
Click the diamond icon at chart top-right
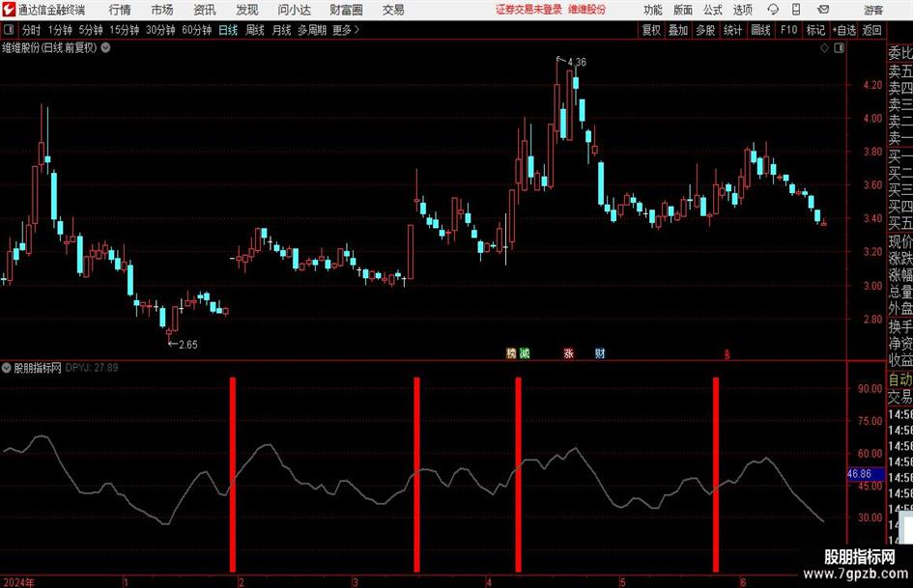coord(824,48)
